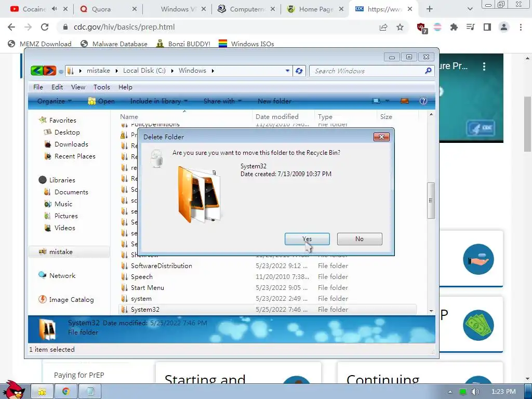Click the share page icon in address bar

pos(383,27)
